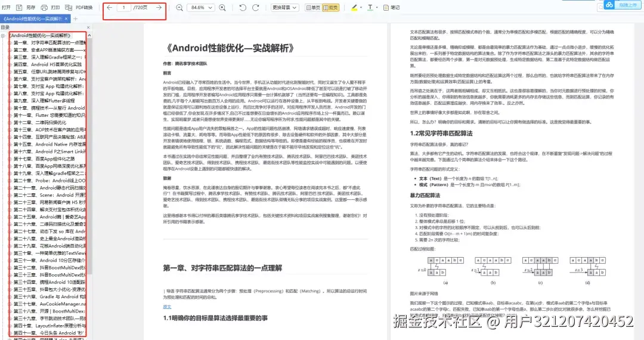
Task: Select the green text underline tool
Action: 370,7
